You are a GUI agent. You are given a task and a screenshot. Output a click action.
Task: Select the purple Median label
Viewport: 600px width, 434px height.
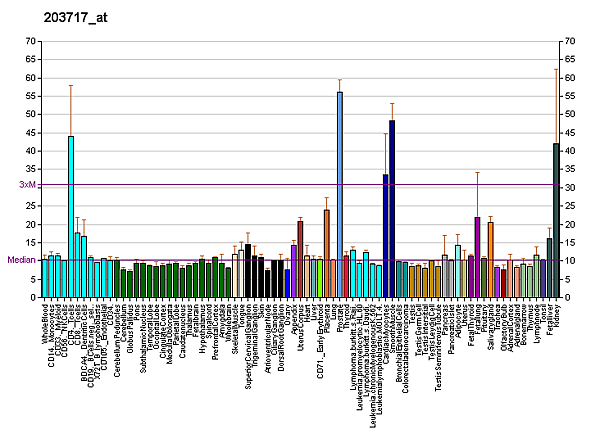point(23,260)
